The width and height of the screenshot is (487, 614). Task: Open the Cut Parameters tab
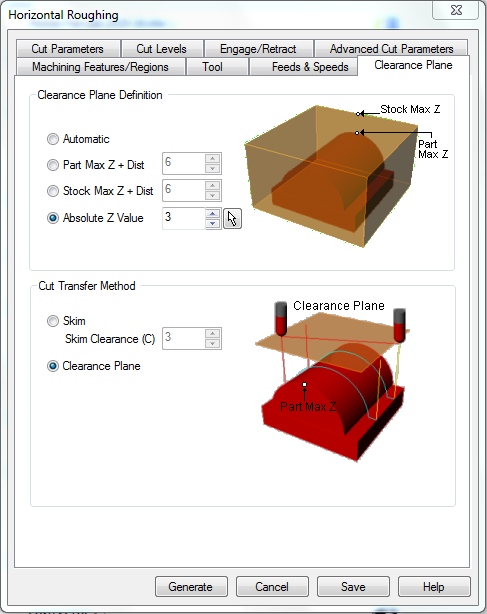tap(68, 49)
